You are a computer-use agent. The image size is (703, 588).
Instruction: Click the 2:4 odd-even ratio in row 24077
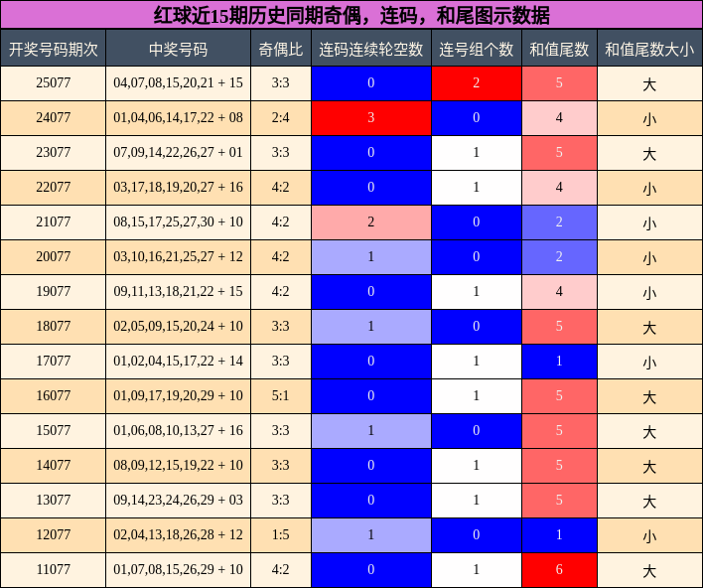281,118
